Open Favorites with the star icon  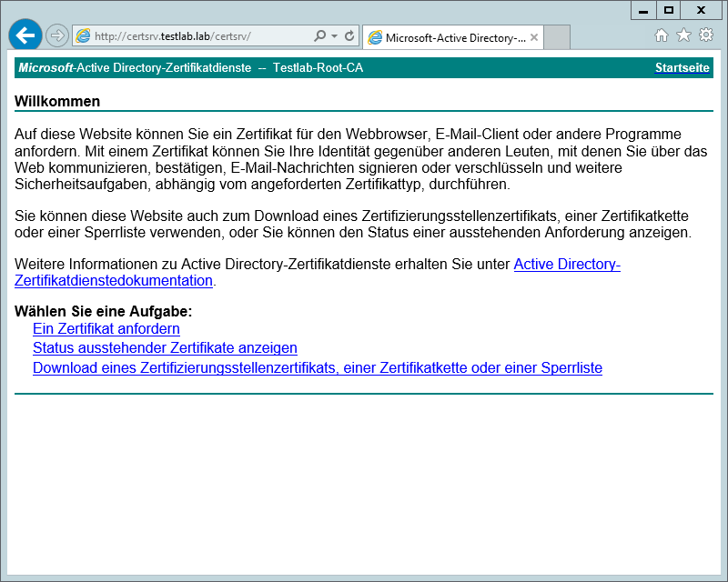click(x=683, y=35)
